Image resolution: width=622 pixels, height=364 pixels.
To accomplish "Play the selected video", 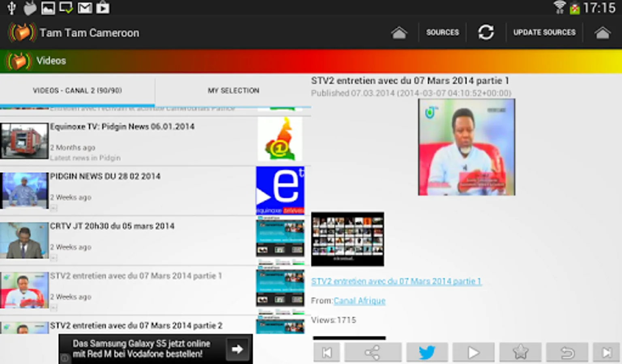I will pyautogui.click(x=473, y=352).
